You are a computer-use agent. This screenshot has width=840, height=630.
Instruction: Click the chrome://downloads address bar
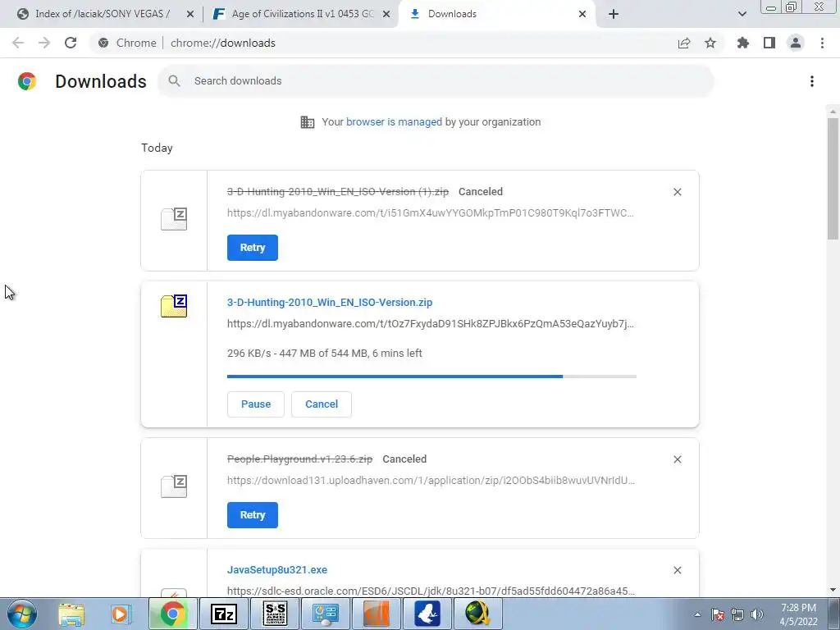[x=407, y=43]
